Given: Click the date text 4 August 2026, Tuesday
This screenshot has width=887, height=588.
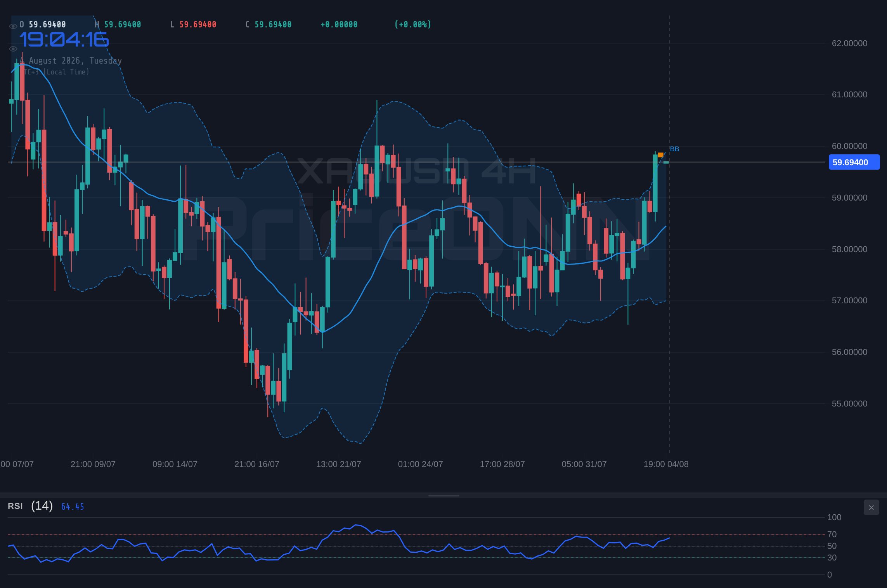Looking at the screenshot, I should [71, 61].
